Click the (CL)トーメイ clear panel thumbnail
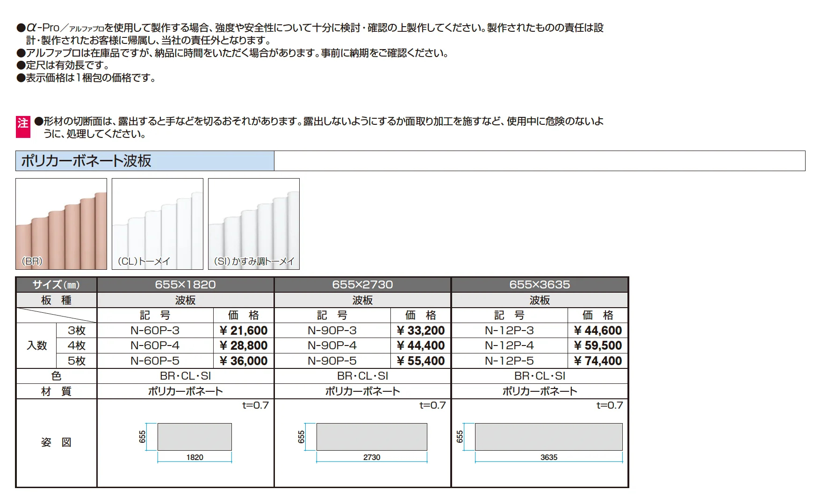This screenshot has height=504, width=821. tap(158, 224)
